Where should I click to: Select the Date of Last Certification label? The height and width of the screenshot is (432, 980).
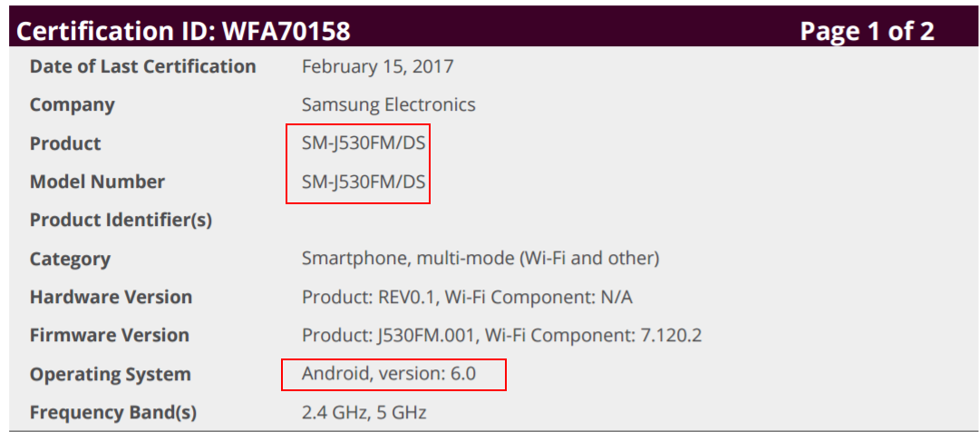tap(142, 66)
